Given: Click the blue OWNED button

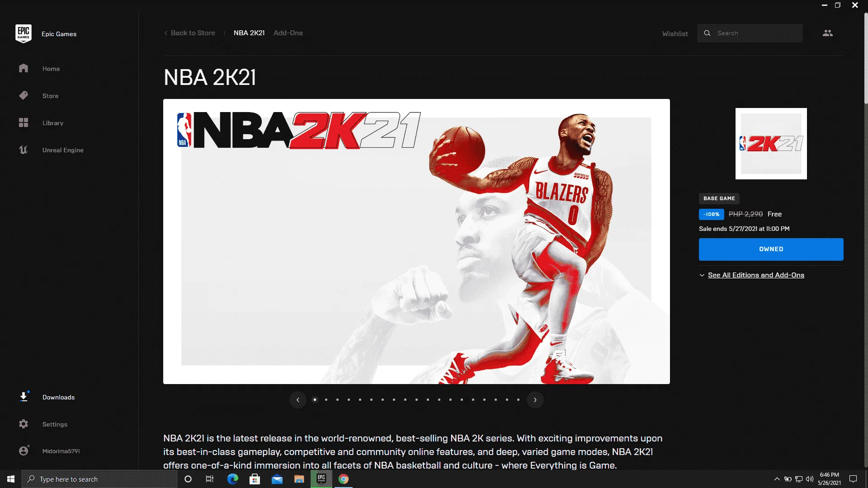Looking at the screenshot, I should [771, 249].
